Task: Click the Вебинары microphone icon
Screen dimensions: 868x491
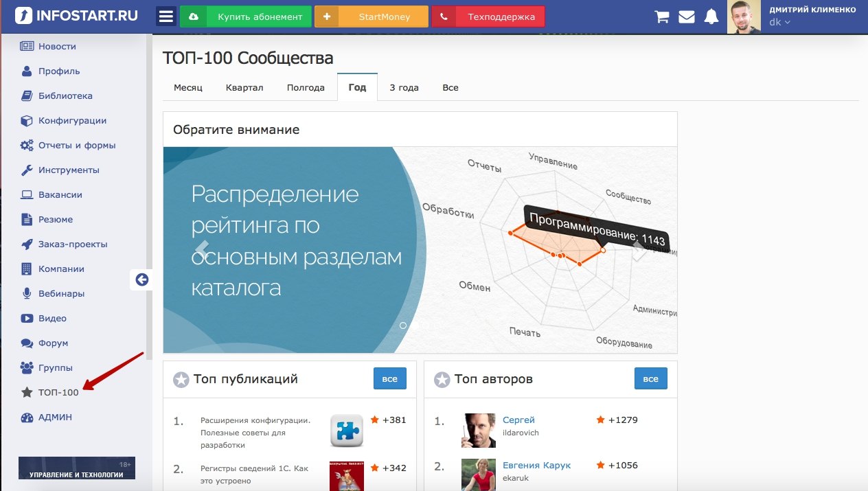Action: [x=27, y=293]
